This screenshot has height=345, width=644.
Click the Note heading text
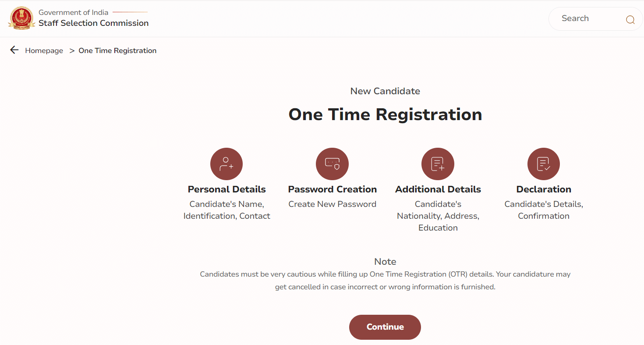(385, 262)
